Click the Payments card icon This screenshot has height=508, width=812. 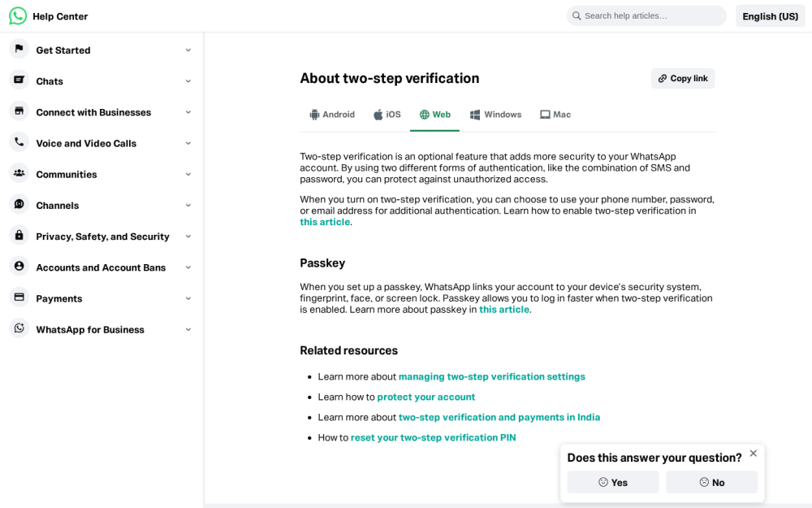point(19,297)
